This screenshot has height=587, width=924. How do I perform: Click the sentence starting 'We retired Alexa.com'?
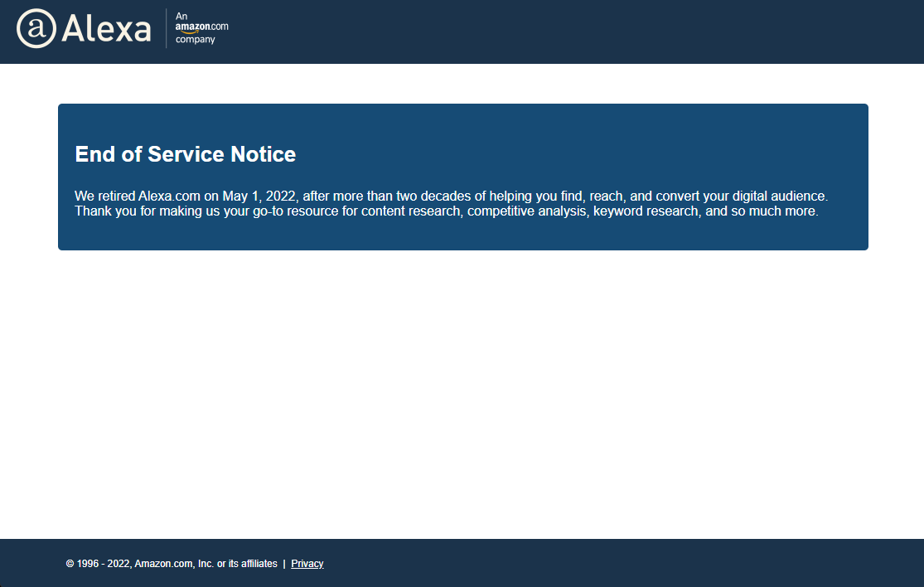[x=452, y=196]
